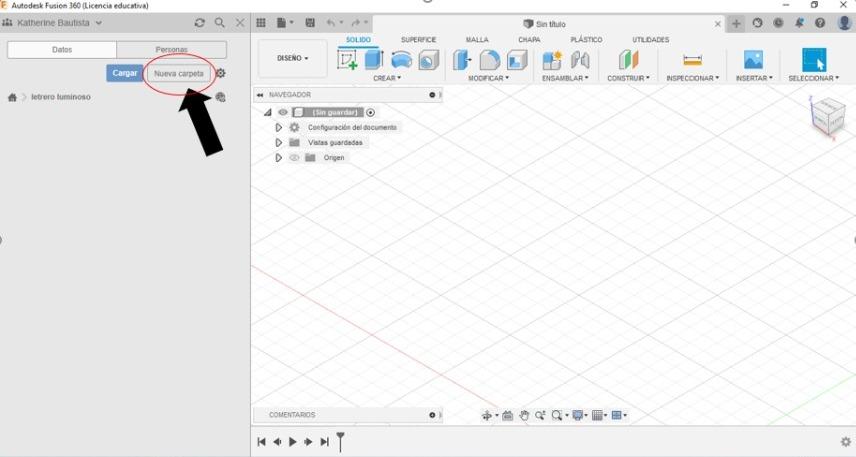Screen dimensions: 856x457
Task: Open the CREAR dropdown menu
Action: [x=387, y=78]
